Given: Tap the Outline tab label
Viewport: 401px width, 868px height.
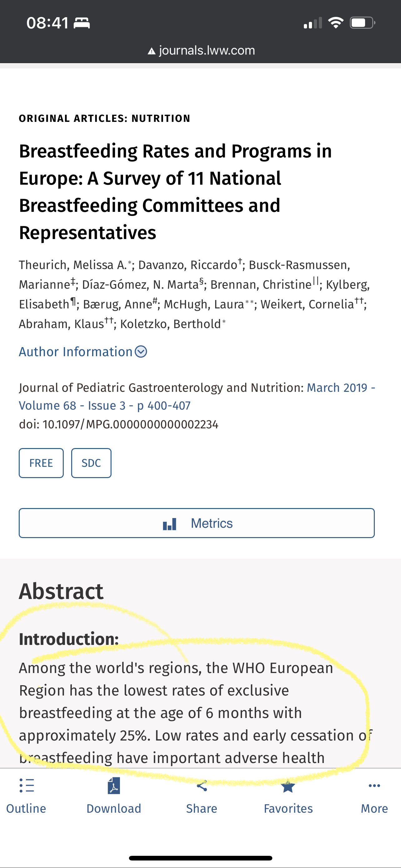Looking at the screenshot, I should pos(26,808).
